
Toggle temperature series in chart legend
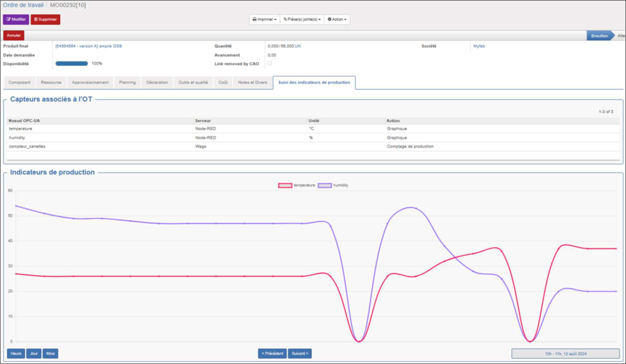pos(297,185)
